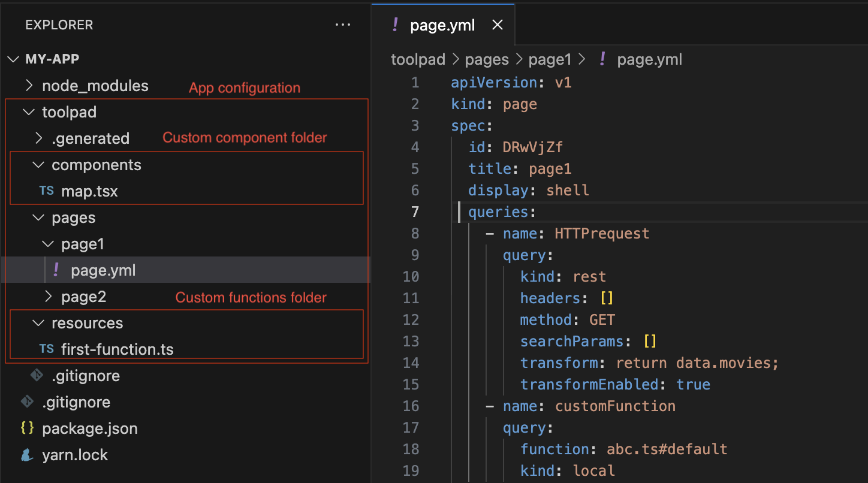Select the page.yml editor tab
Image resolution: width=868 pixels, height=483 pixels.
442,25
